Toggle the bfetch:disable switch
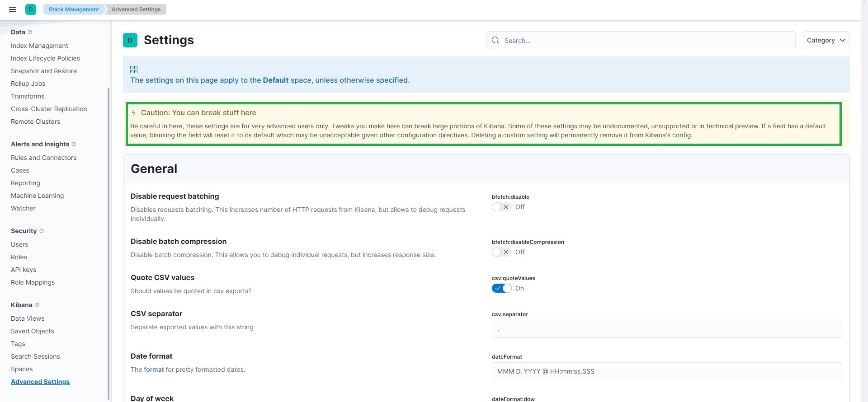868x402 pixels. pos(501,207)
